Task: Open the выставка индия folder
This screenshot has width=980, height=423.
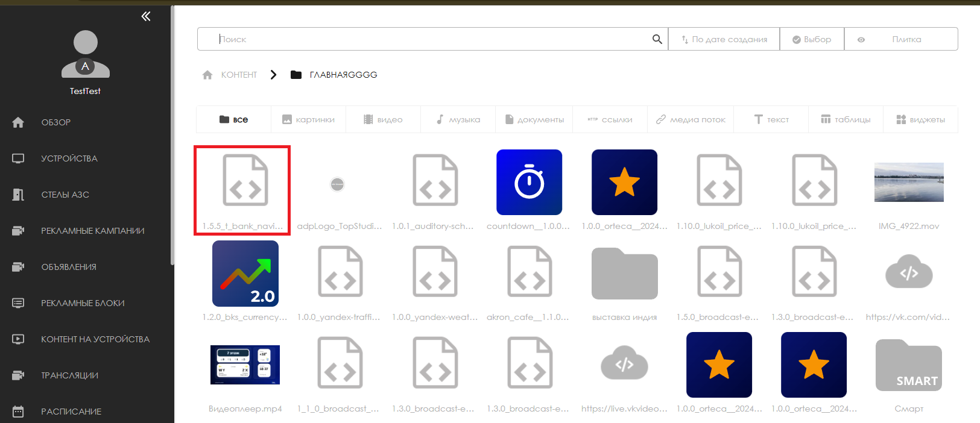Action: coord(624,274)
